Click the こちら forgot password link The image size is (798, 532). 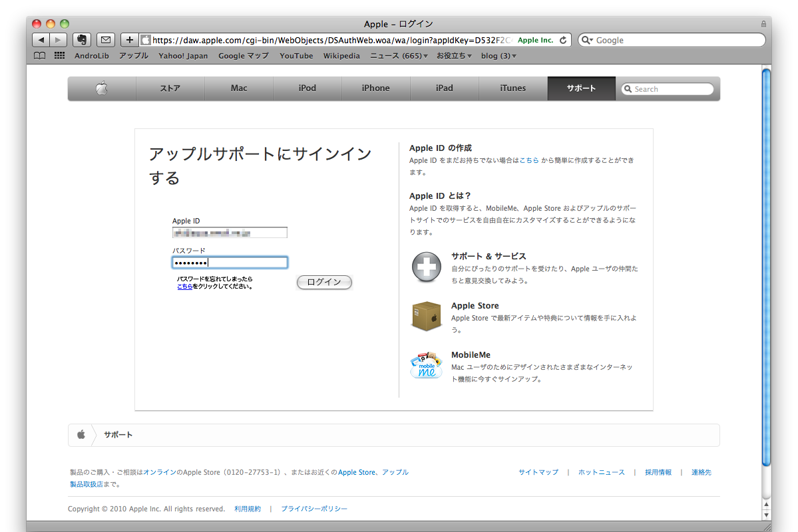click(184, 287)
